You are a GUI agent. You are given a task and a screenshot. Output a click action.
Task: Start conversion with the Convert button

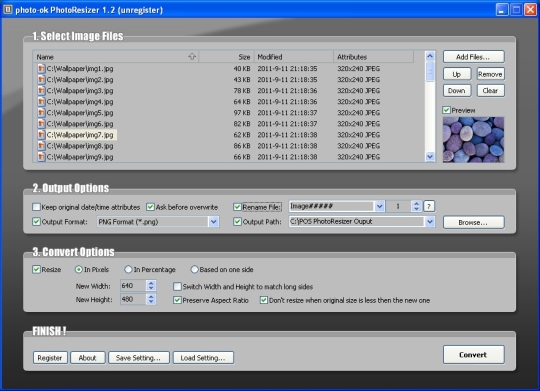pos(474,354)
